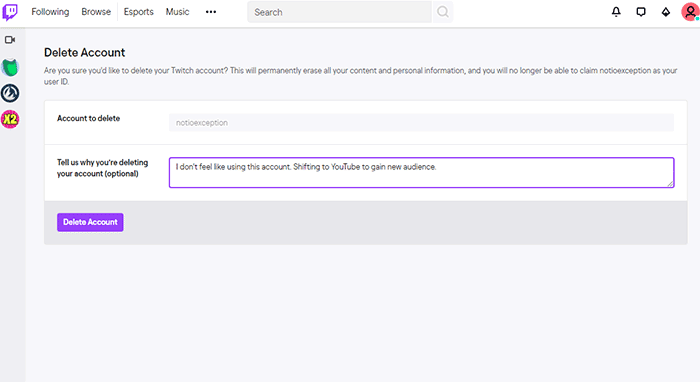700x382 pixels.
Task: Click the magnifier search button
Action: [442, 12]
